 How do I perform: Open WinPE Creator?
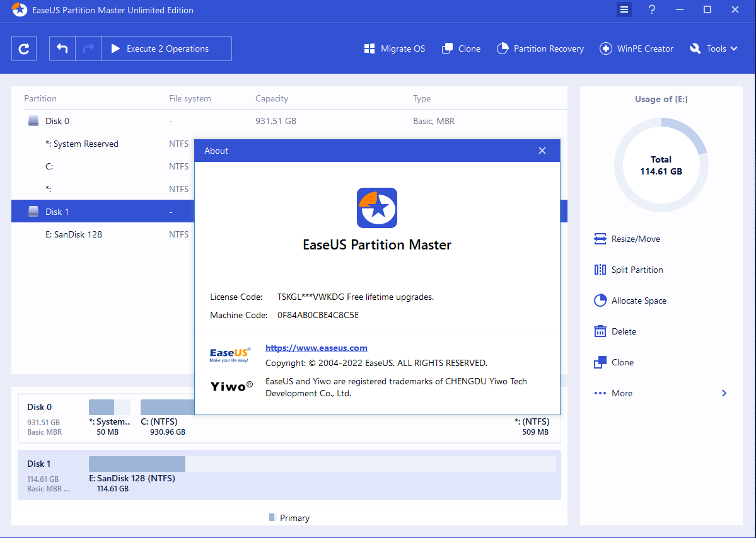tap(636, 49)
